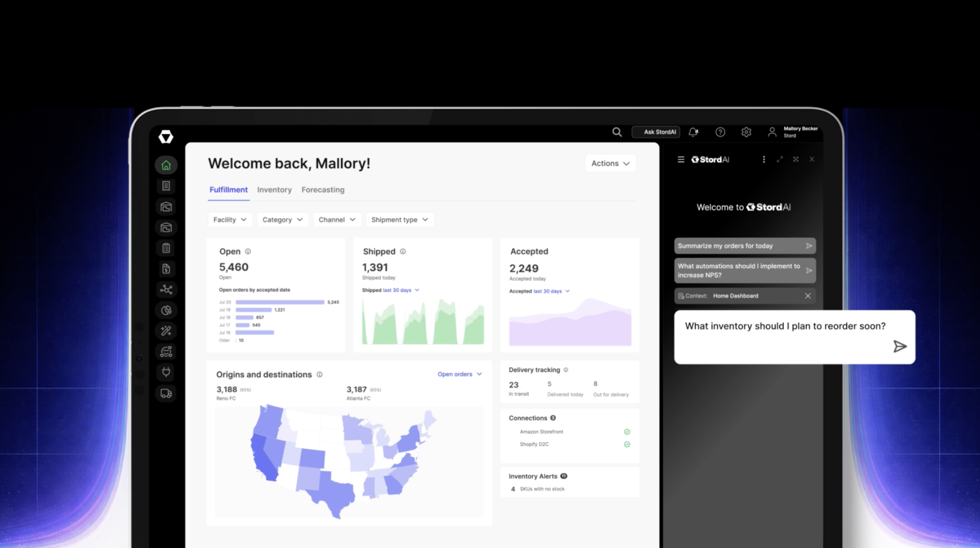Remove the Home Dashboard context chip
The width and height of the screenshot is (980, 548).
point(808,296)
